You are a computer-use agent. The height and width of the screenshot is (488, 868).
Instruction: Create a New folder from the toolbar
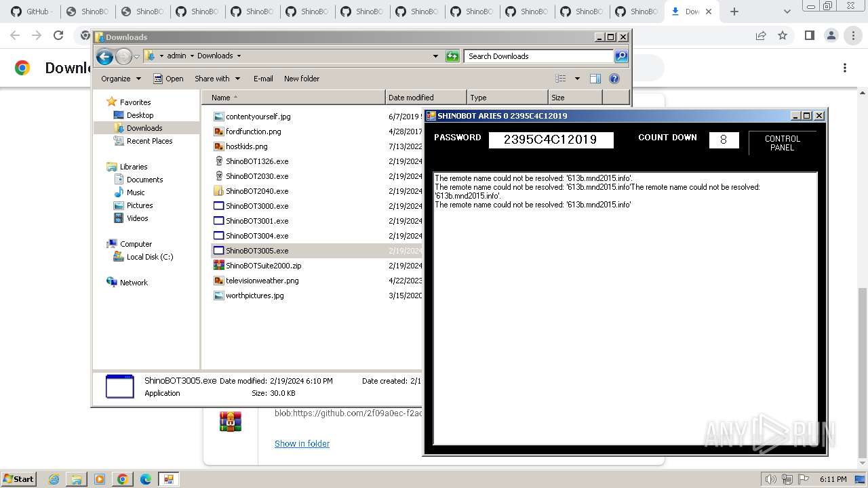pyautogui.click(x=302, y=79)
